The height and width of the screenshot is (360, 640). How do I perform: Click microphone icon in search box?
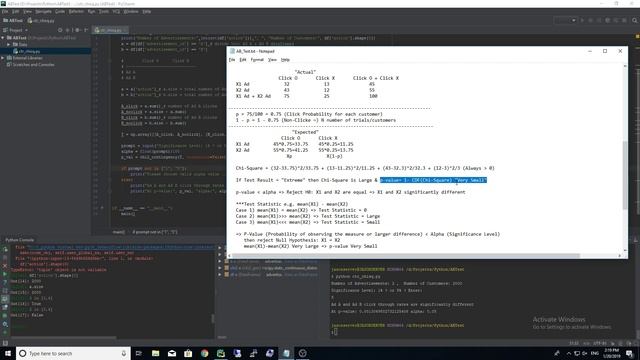coord(124,353)
